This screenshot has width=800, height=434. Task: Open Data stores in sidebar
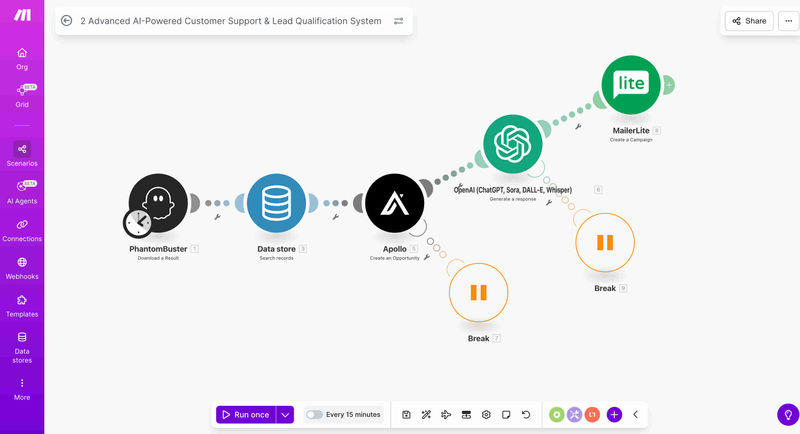click(x=22, y=348)
